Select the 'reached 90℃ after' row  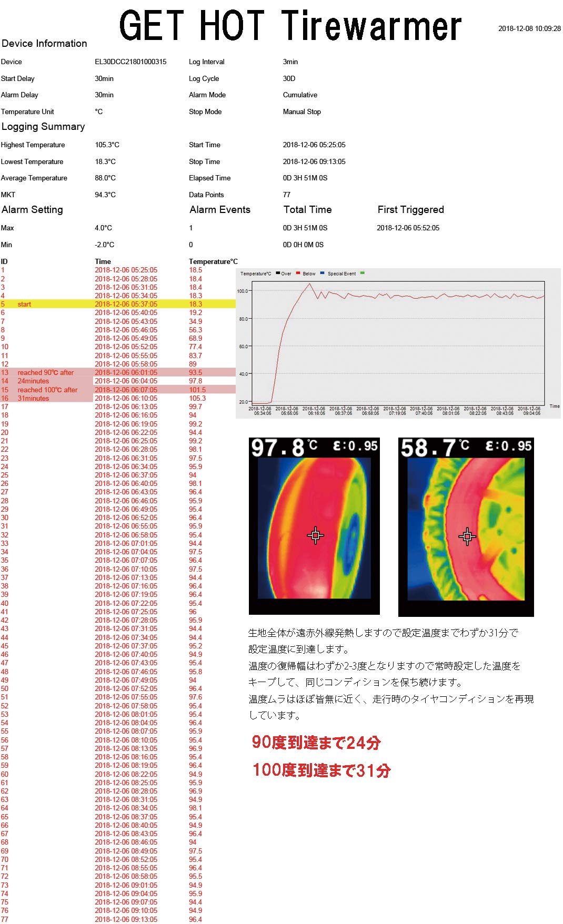(x=118, y=372)
